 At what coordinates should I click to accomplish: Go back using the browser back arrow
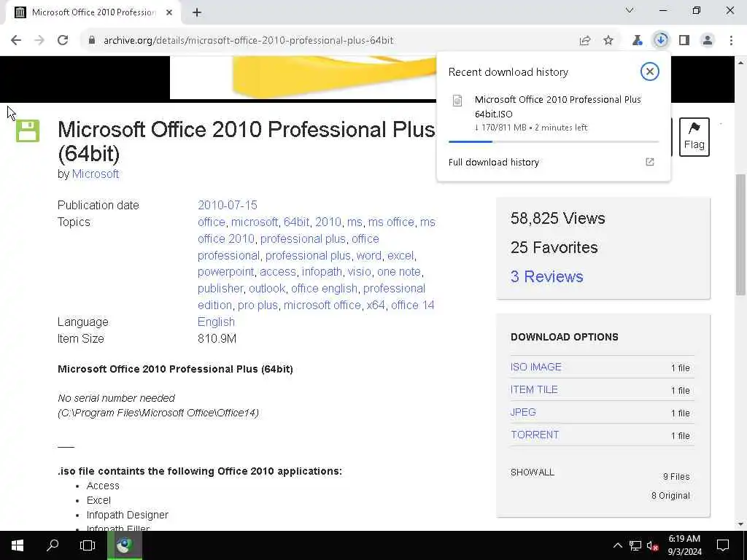point(16,41)
